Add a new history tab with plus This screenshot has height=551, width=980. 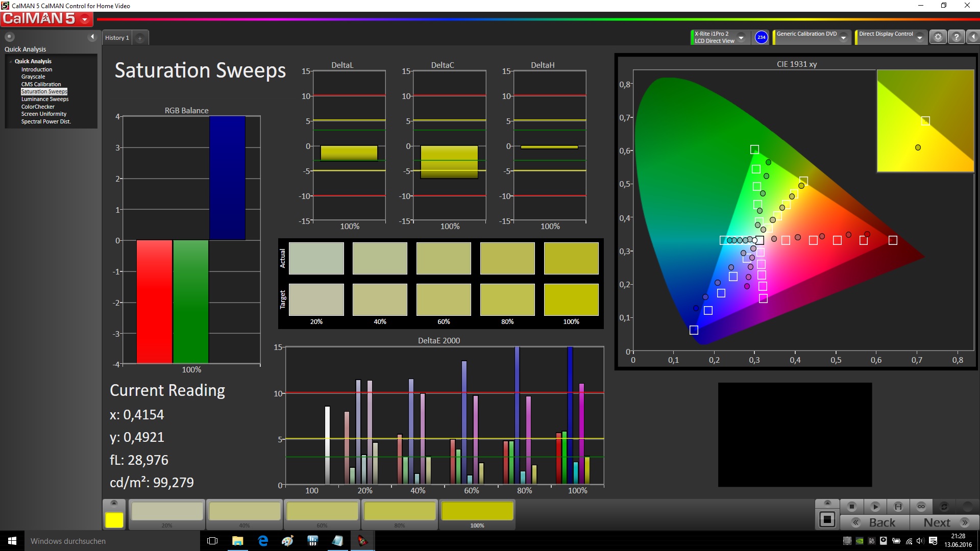pos(140,38)
